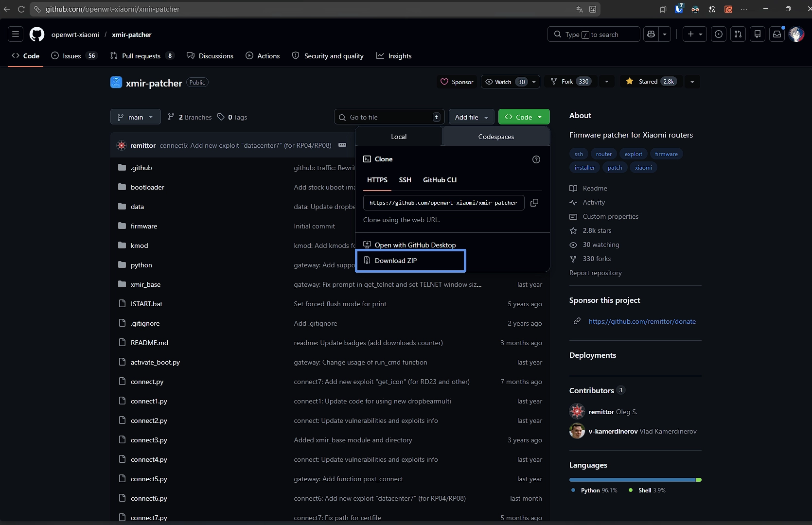Open the Create new plus dropdown
The width and height of the screenshot is (812, 525).
pyautogui.click(x=694, y=34)
